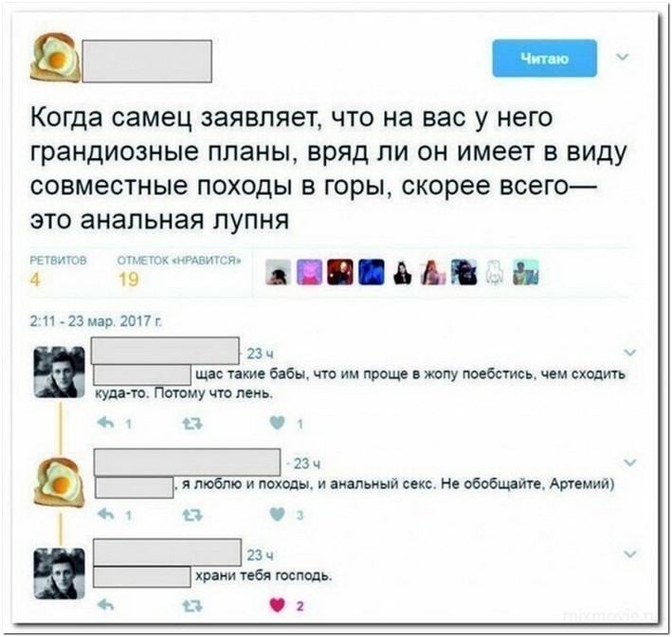
Task: Unlike the red heart with 2 likes
Action: point(278,605)
